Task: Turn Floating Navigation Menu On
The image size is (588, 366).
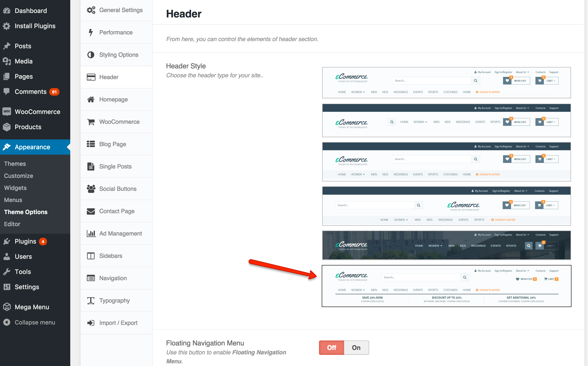Action: tap(356, 348)
